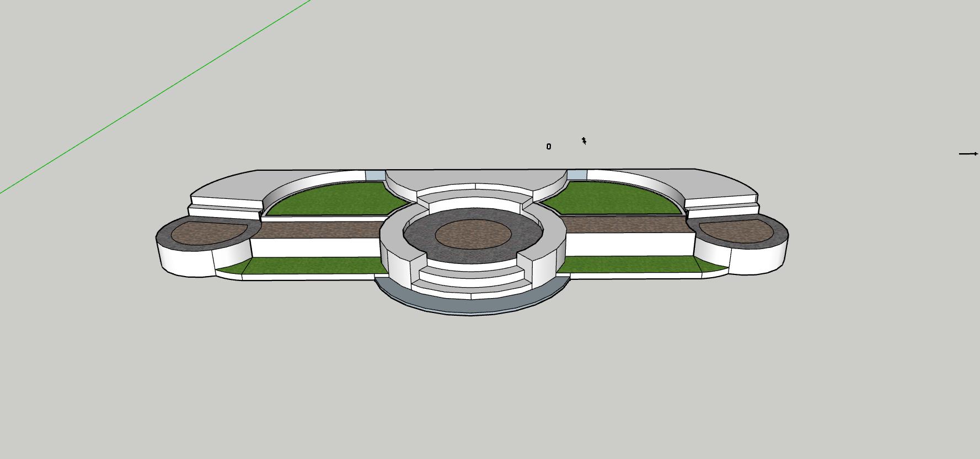Select the gray curved slab below front steps
This screenshot has height=459, width=980.
tap(473, 307)
